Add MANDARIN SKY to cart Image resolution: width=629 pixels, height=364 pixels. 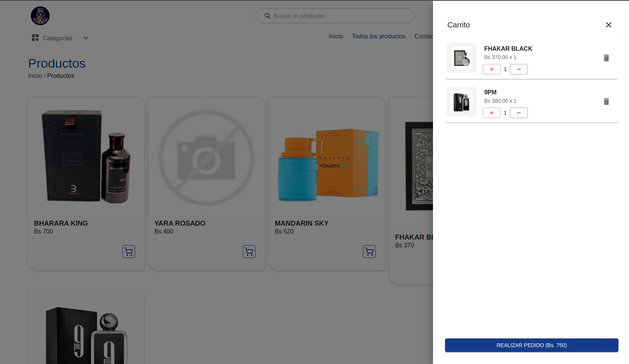click(x=369, y=252)
